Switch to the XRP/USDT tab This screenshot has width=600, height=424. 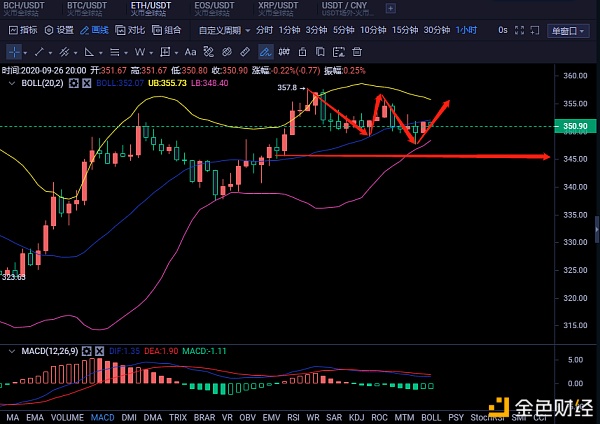pyautogui.click(x=278, y=8)
